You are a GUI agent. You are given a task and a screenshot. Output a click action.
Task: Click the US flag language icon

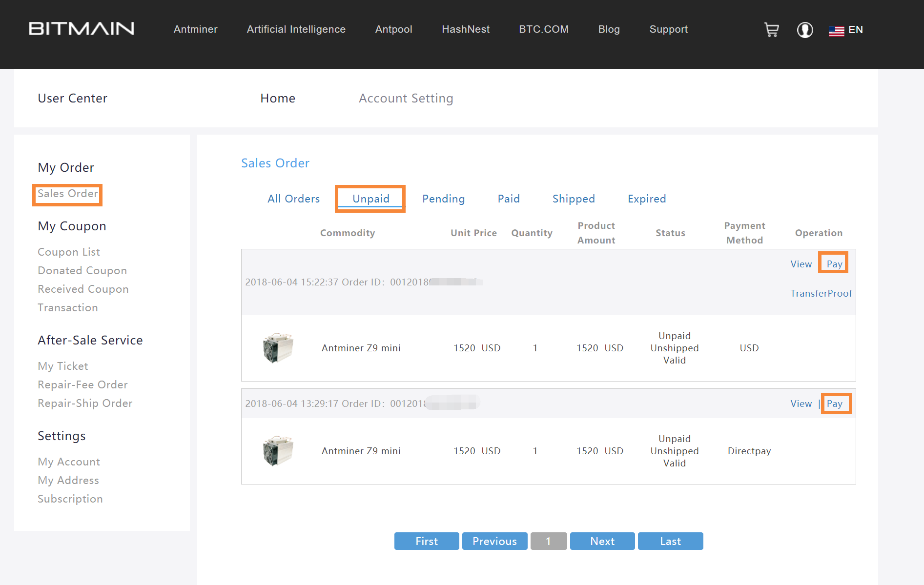(837, 31)
